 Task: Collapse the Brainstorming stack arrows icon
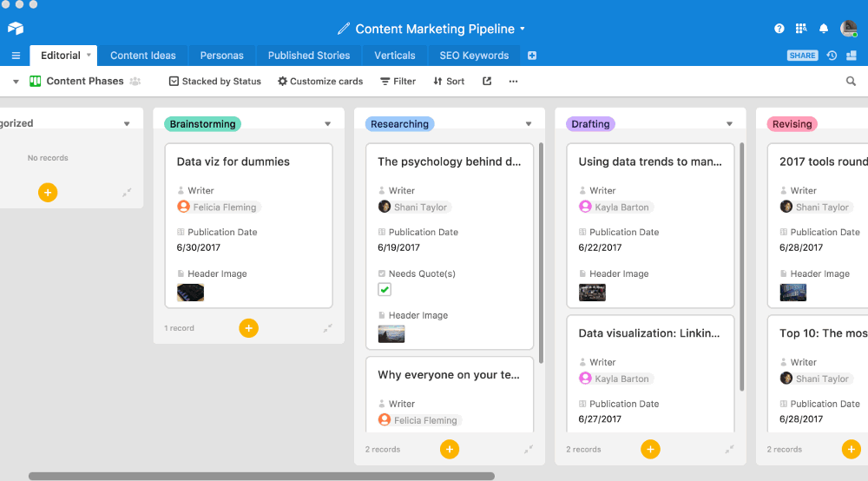(328, 328)
